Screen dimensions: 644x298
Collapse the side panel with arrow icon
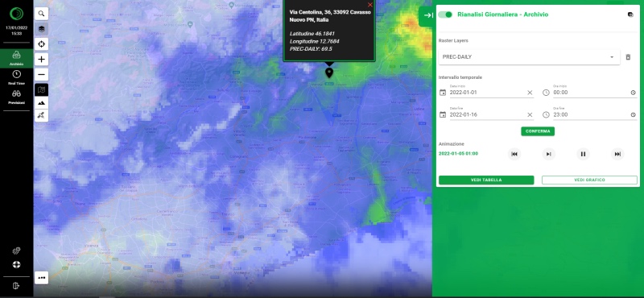427,15
